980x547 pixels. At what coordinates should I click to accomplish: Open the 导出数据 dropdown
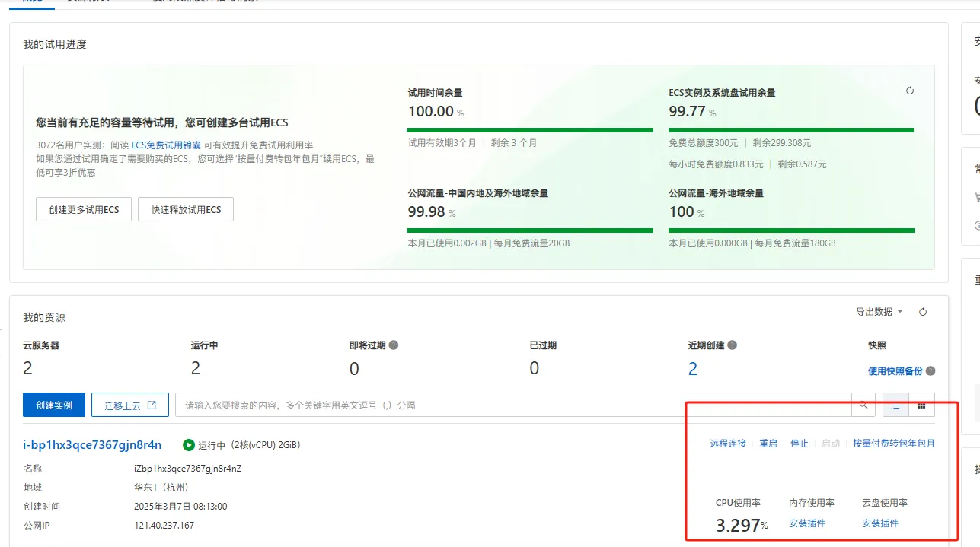click(879, 312)
